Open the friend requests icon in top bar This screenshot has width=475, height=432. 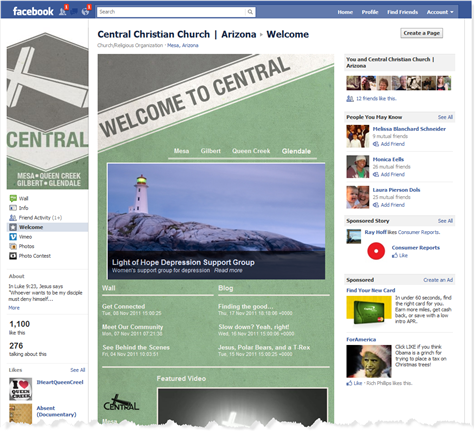tap(63, 12)
